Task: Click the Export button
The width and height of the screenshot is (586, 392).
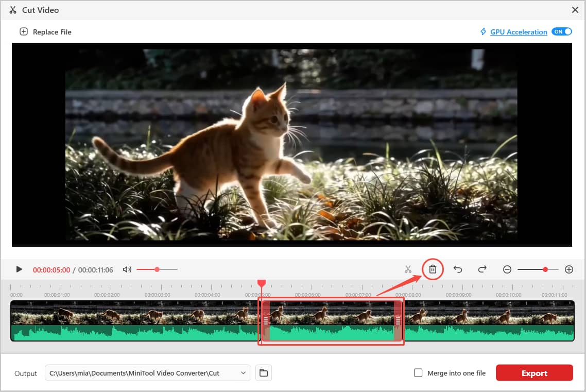Action: pyautogui.click(x=534, y=373)
